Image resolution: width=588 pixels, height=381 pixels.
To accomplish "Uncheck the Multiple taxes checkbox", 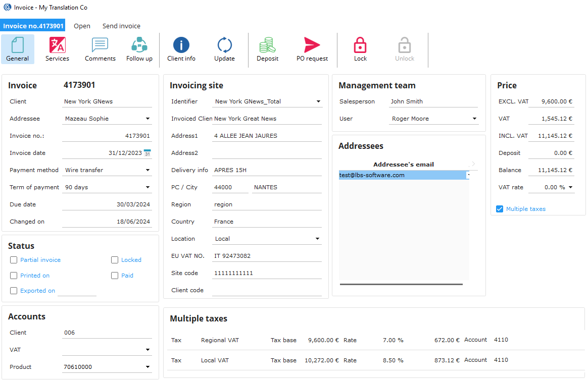I will (x=500, y=209).
